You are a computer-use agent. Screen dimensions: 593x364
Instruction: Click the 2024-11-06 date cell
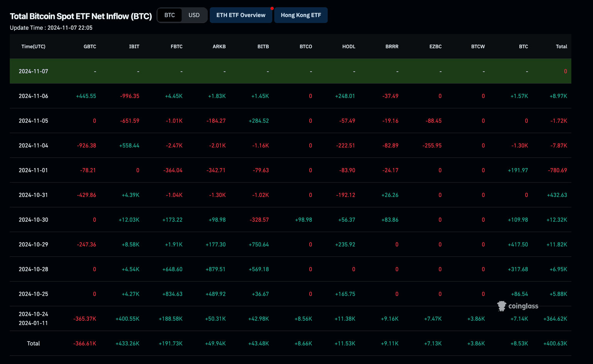click(x=33, y=96)
